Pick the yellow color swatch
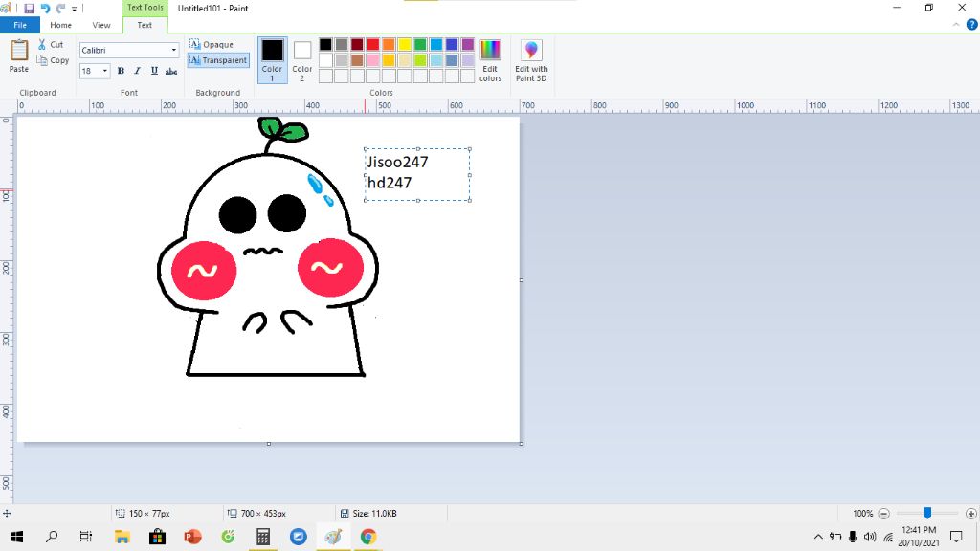Image resolution: width=980 pixels, height=551 pixels. (405, 44)
